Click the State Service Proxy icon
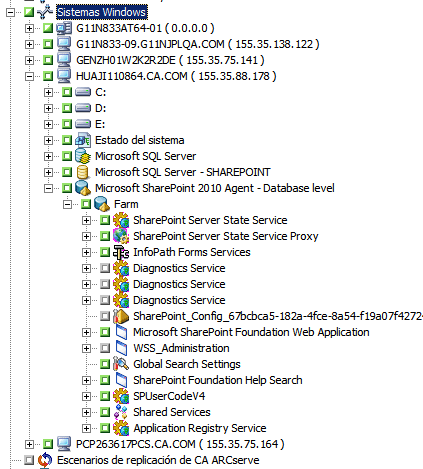This screenshot has height=469, width=423. (121, 236)
